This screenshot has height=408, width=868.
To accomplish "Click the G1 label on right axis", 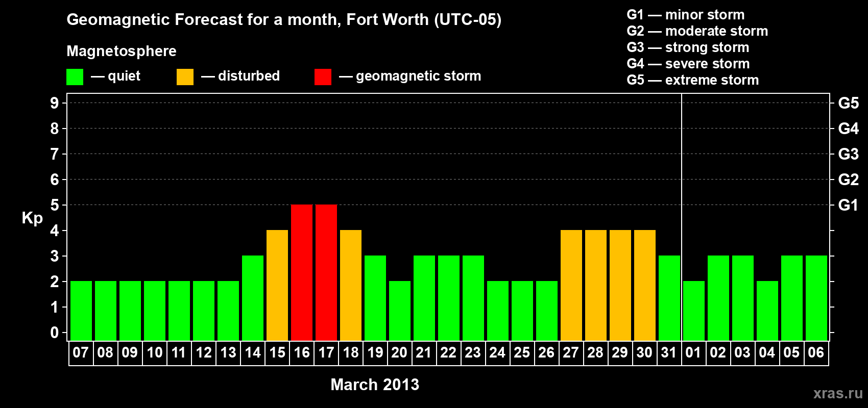I will tap(848, 205).
